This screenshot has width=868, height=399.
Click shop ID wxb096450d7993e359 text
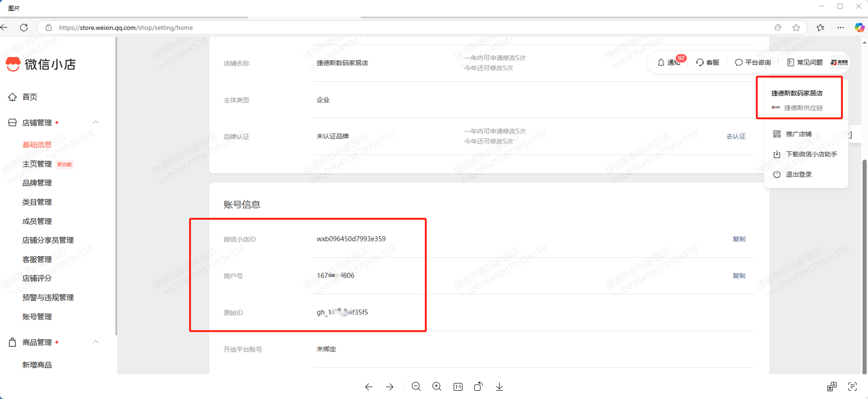(x=351, y=239)
